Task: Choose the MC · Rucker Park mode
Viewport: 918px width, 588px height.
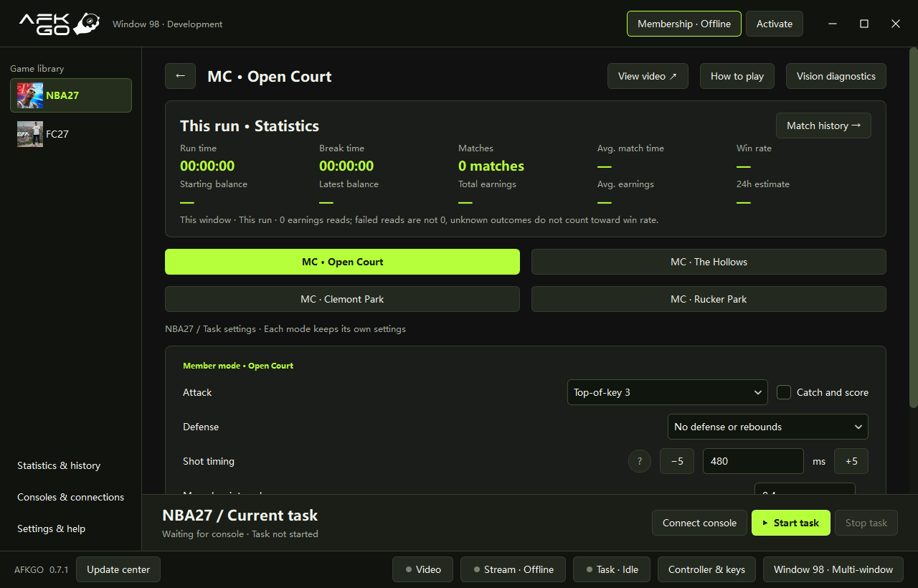Action: [x=709, y=299]
